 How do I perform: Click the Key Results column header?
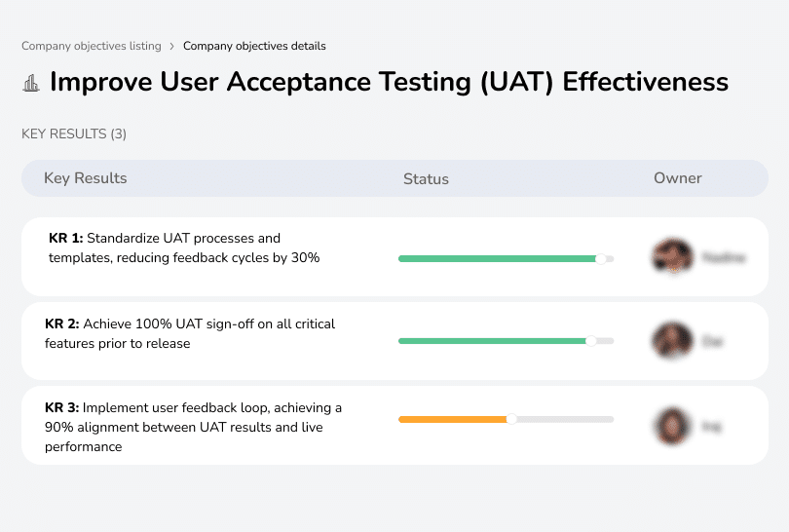tap(86, 178)
